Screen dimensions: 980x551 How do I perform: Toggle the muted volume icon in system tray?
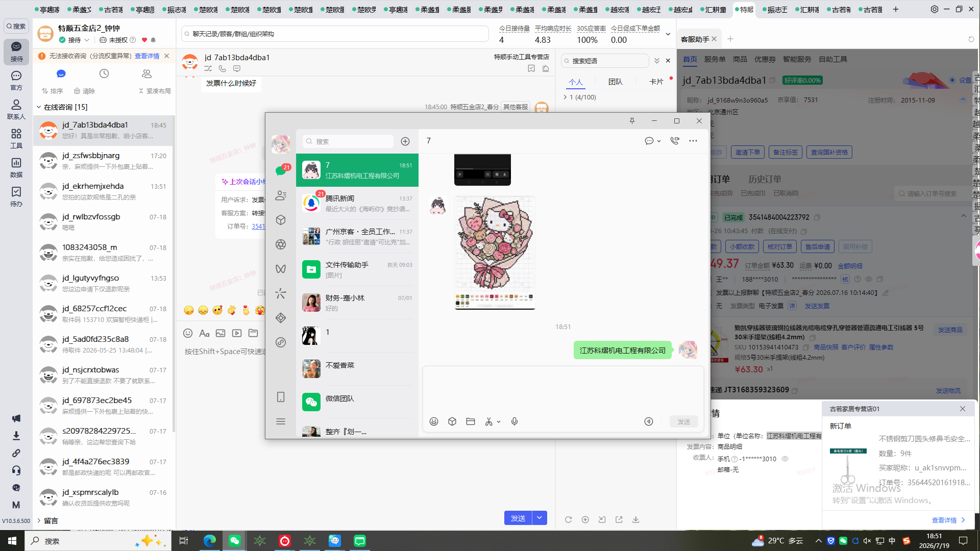coord(867,541)
